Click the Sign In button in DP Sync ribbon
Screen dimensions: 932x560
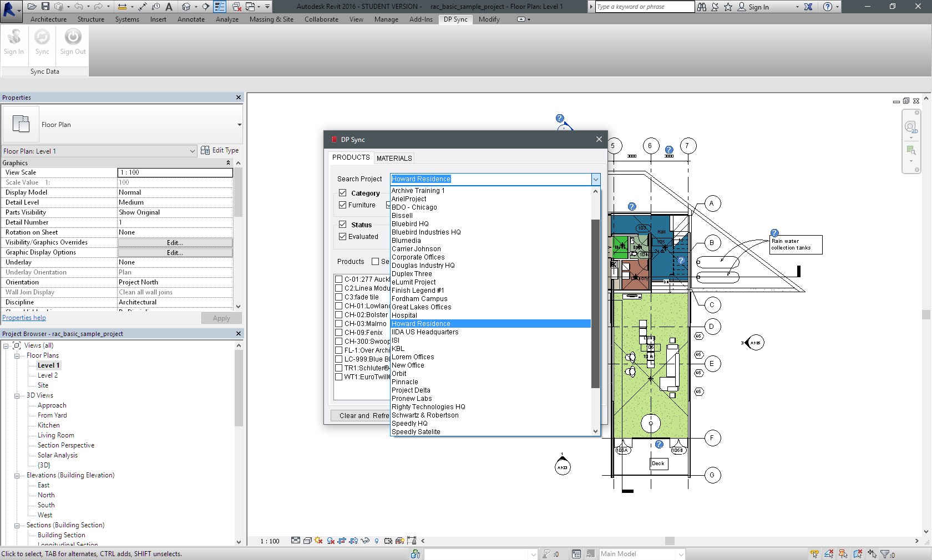click(x=14, y=42)
